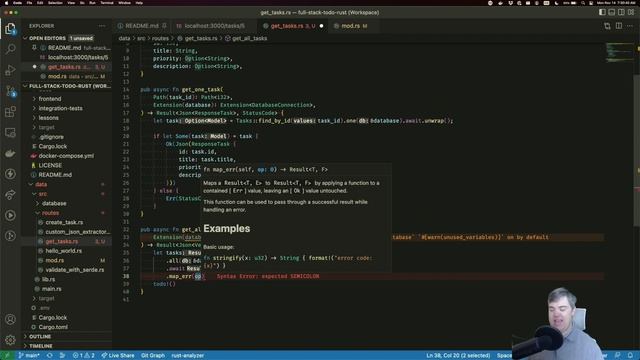Click the customize layout icon in title bar
This screenshot has width=640, height=360.
tap(631, 12)
